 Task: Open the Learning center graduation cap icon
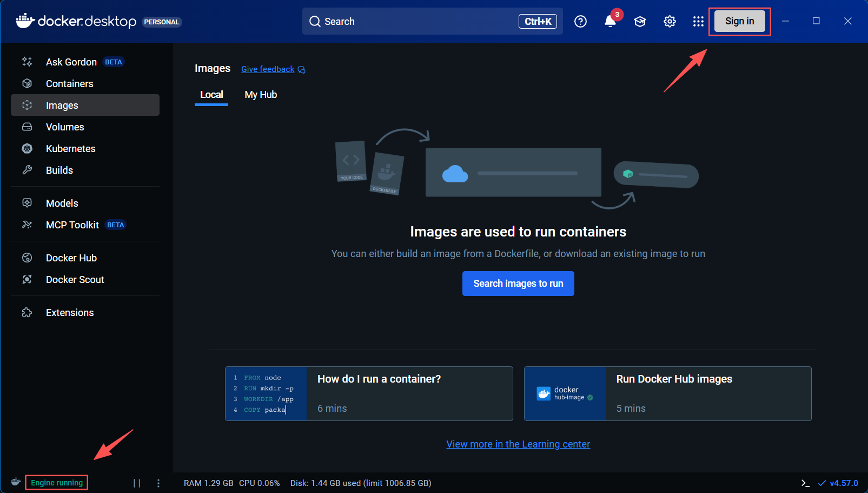point(640,21)
